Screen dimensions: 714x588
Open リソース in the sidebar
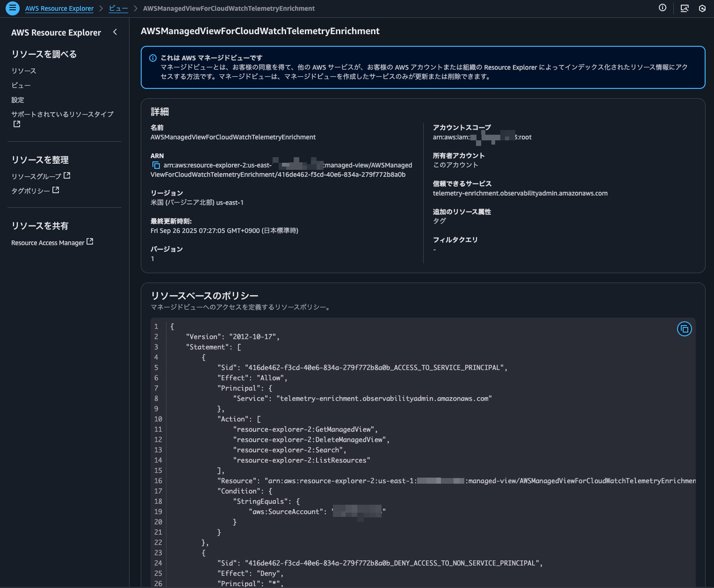click(x=24, y=71)
